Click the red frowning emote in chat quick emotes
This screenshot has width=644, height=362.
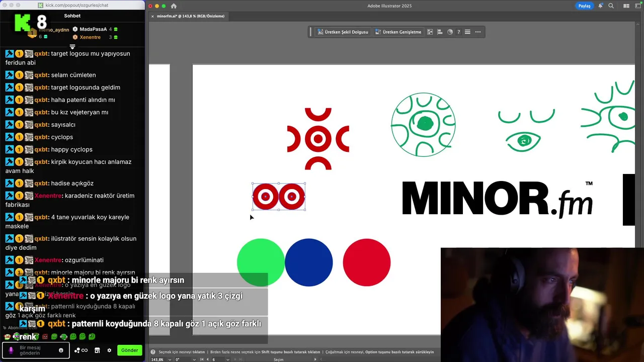click(x=45, y=336)
